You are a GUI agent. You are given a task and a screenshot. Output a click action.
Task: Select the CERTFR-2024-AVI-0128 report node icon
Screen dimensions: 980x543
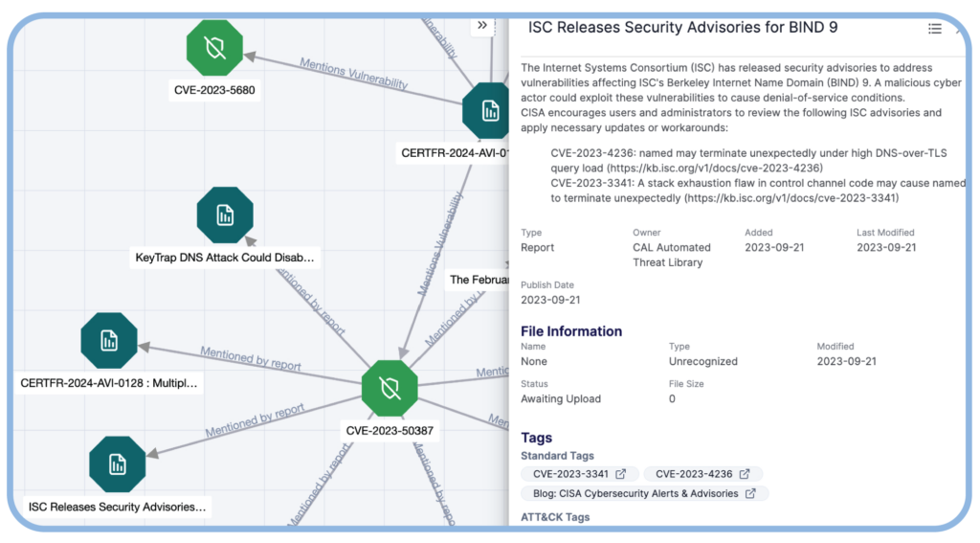tap(109, 340)
